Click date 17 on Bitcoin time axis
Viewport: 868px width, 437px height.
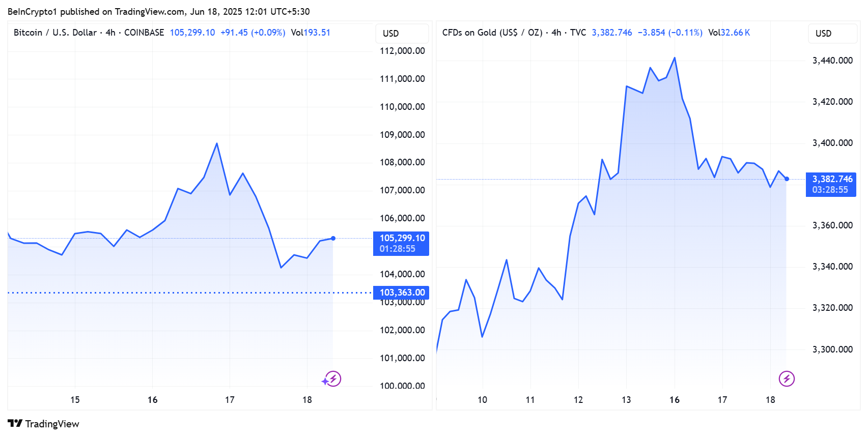pos(230,400)
